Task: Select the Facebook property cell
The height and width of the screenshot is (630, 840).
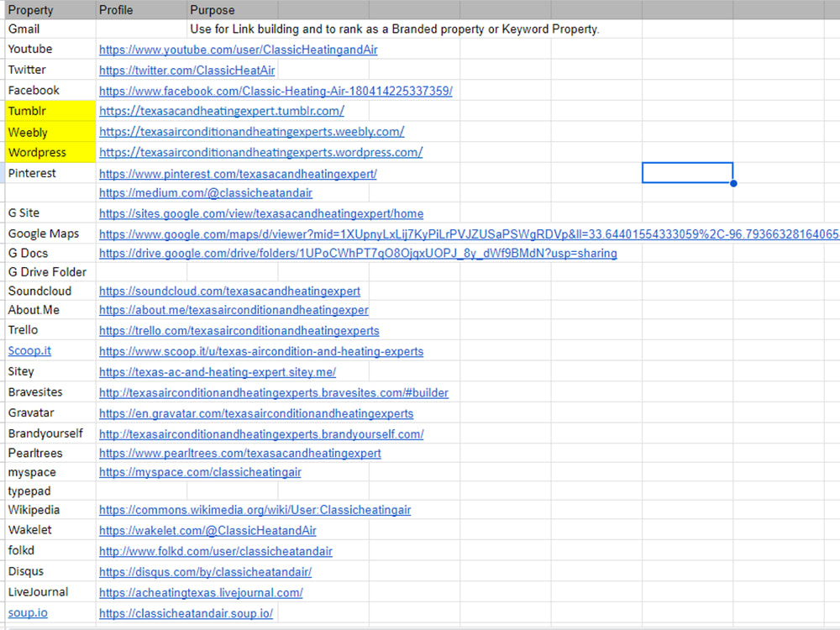Action: 50,91
